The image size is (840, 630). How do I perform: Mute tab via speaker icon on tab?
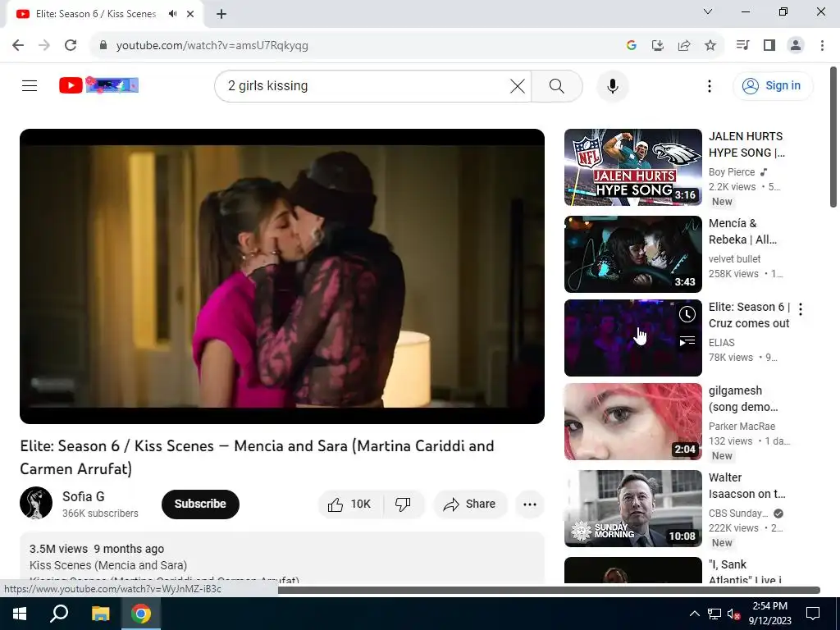(172, 14)
